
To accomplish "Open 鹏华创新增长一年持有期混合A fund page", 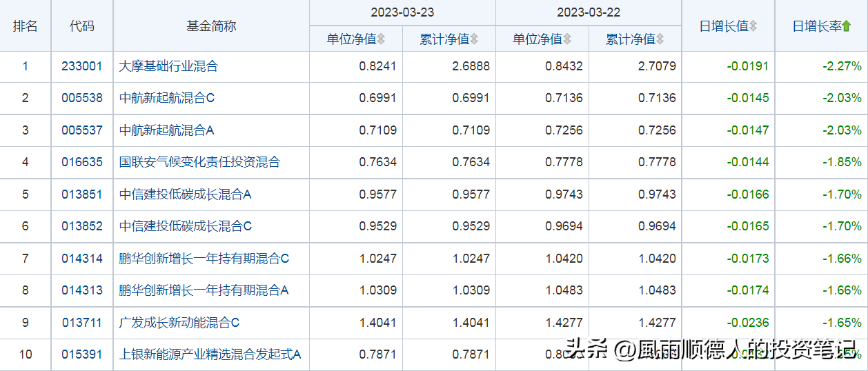I will point(204,290).
